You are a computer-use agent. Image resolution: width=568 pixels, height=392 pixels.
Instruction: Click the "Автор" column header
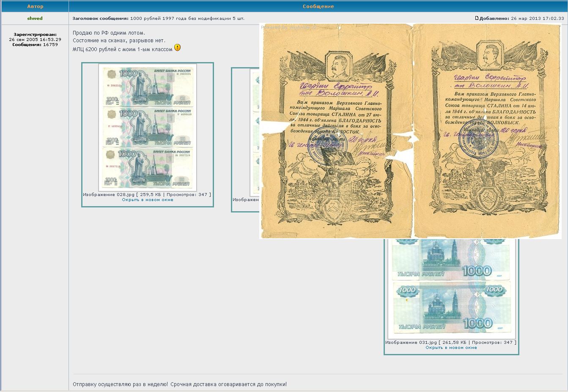(x=35, y=6)
